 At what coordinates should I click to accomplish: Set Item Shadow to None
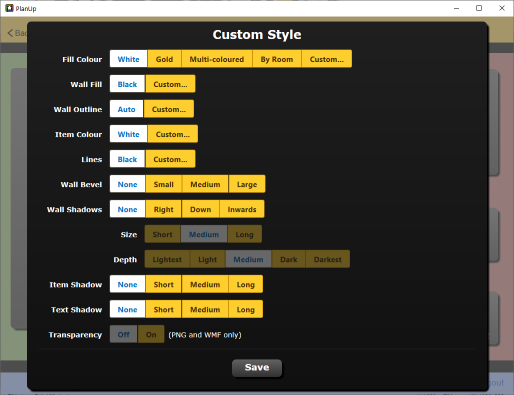point(127,284)
